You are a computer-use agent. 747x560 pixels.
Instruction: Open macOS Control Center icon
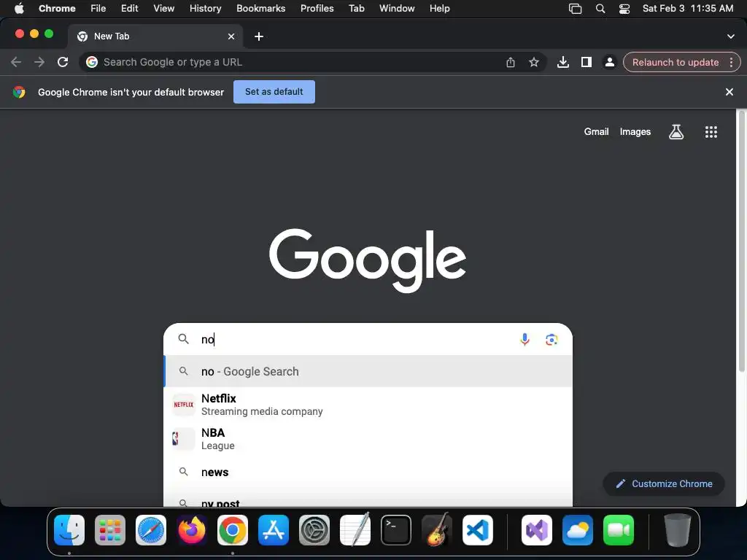coord(624,9)
